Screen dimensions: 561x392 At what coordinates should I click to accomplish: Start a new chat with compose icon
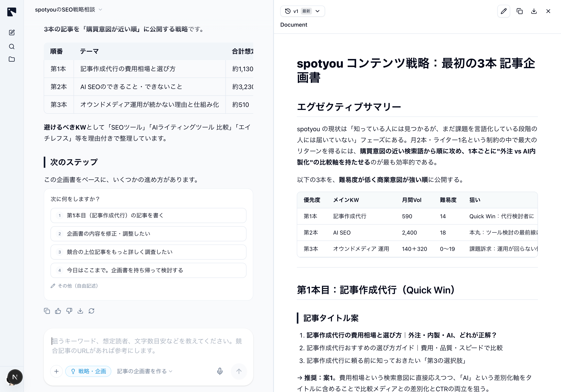coord(12,33)
